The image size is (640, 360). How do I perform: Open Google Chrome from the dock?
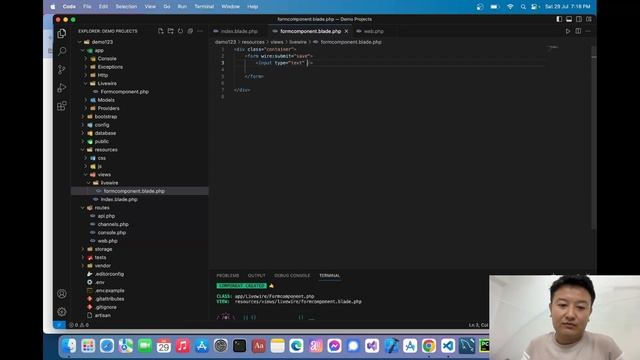pos(429,346)
